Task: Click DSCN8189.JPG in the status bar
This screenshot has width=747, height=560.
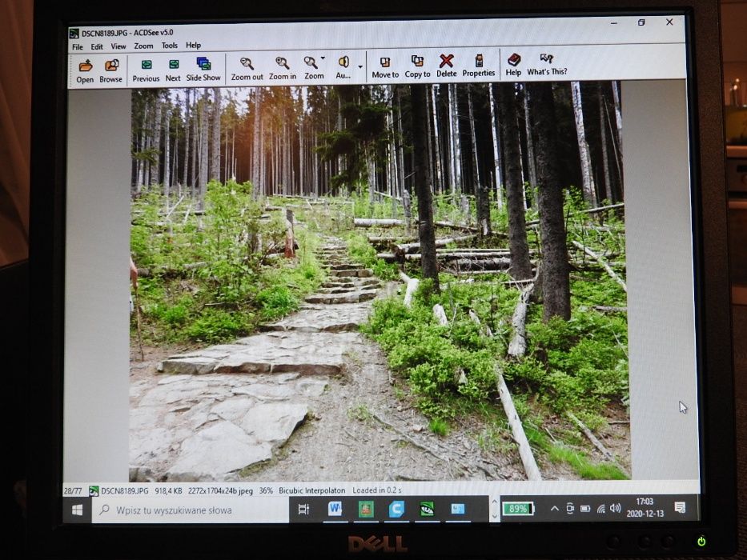Action: [x=125, y=490]
